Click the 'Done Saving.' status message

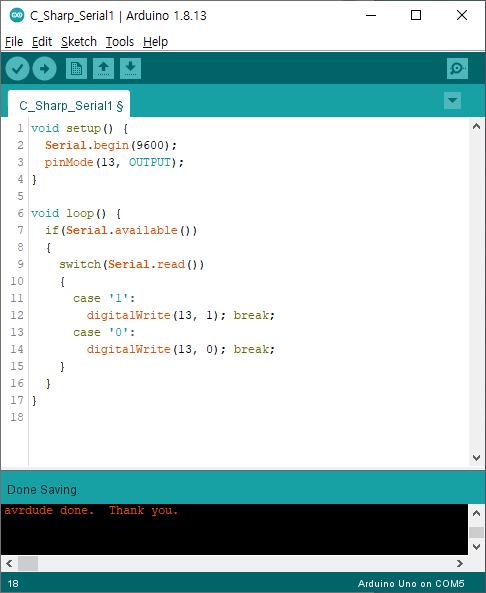(43, 490)
